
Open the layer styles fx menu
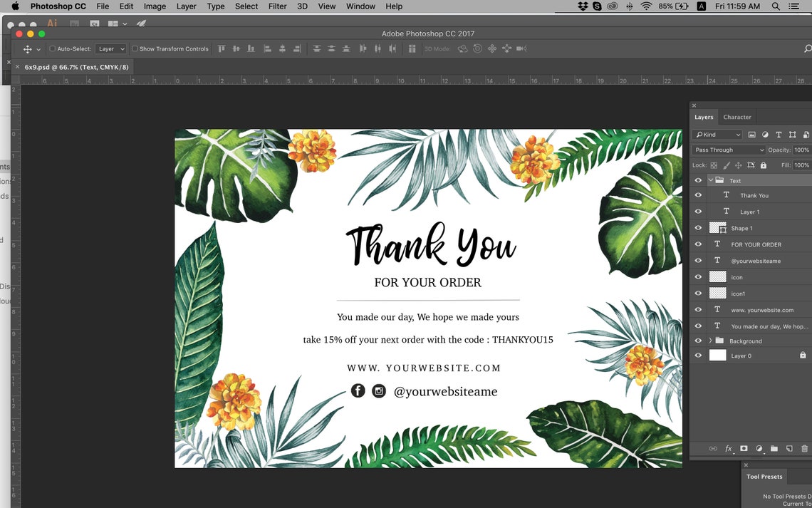[728, 449]
